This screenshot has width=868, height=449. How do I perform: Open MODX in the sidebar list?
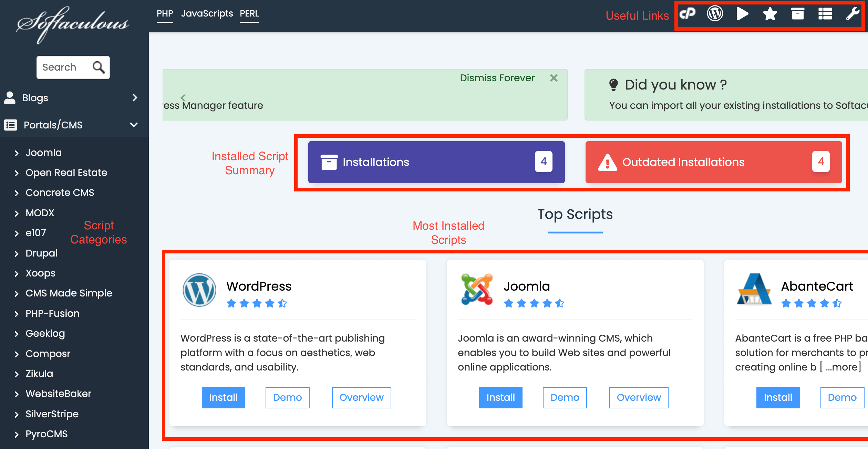[40, 213]
